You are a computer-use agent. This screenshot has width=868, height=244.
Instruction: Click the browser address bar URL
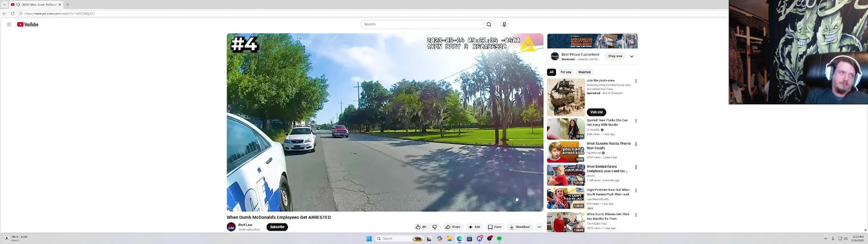59,14
